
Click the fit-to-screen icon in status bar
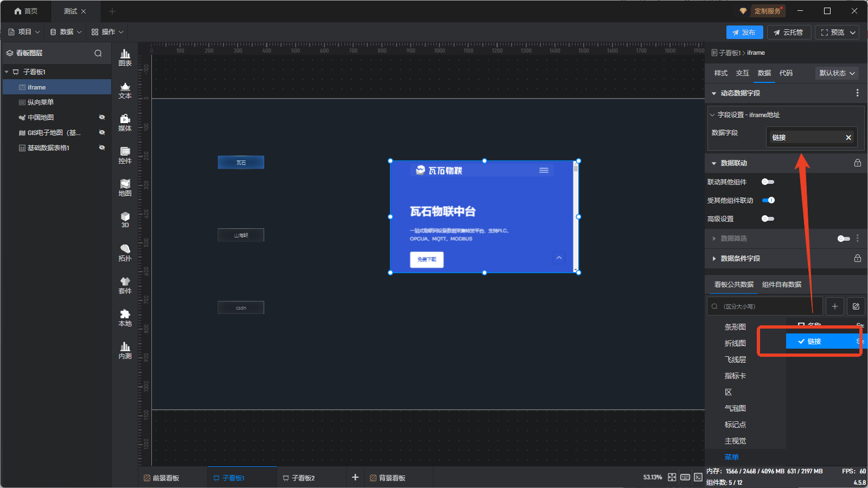click(672, 477)
